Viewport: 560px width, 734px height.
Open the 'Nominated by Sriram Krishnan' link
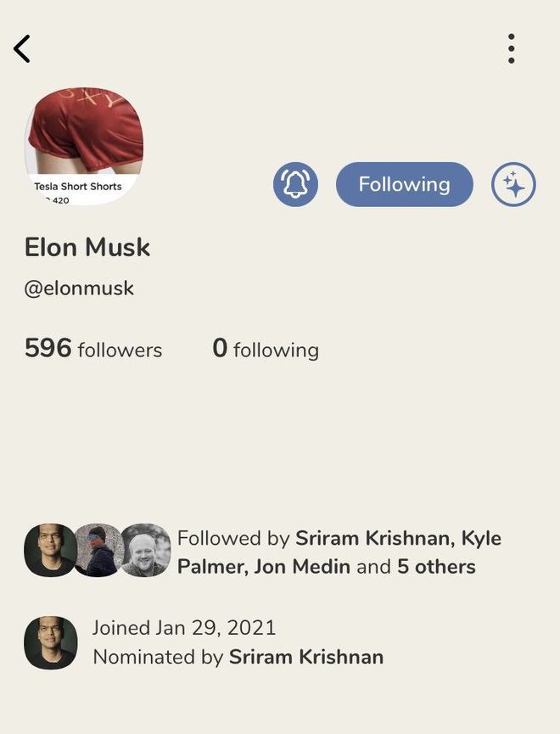(238, 657)
